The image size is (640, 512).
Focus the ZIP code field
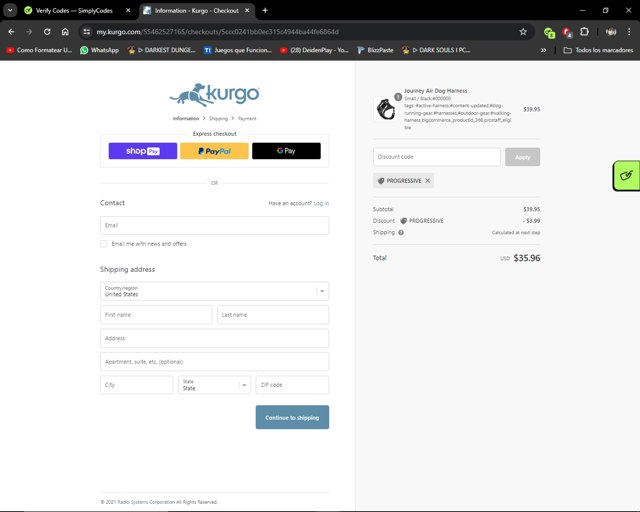(292, 385)
